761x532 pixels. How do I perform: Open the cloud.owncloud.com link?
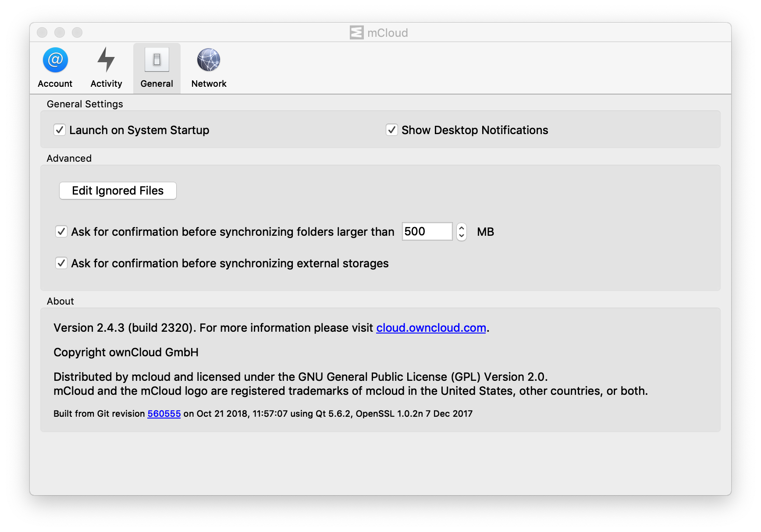point(431,328)
